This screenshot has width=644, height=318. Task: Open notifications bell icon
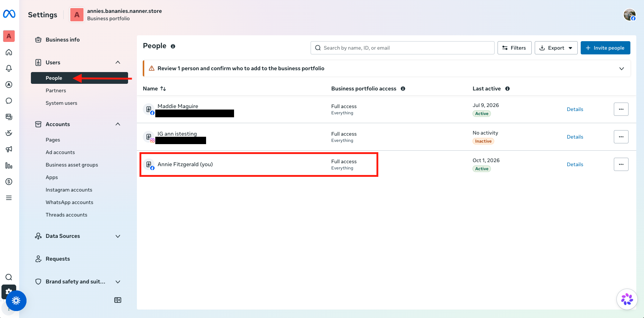(9, 68)
